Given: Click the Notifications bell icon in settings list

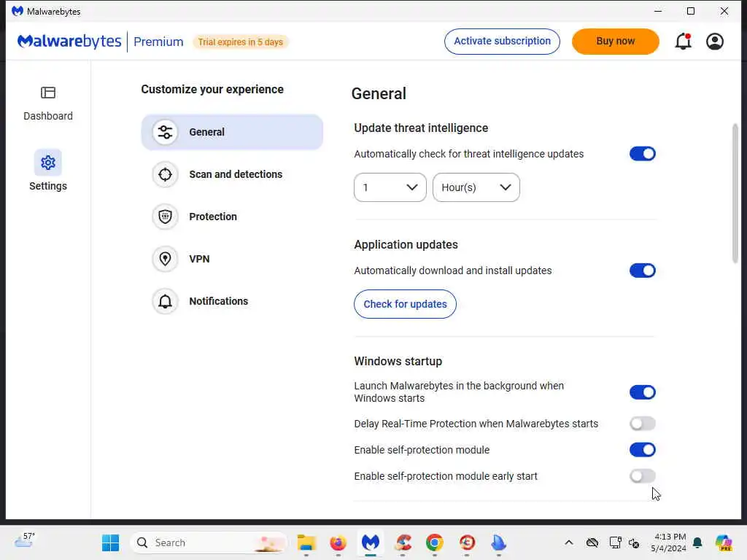Looking at the screenshot, I should 166,301.
